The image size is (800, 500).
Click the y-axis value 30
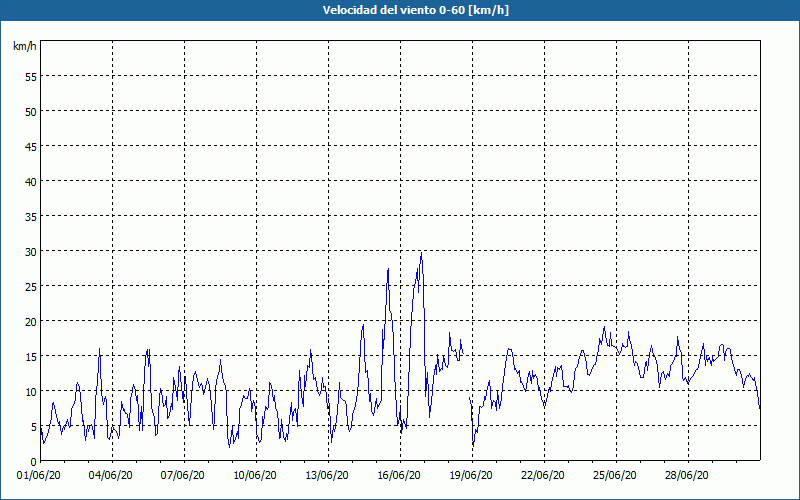pyautogui.click(x=31, y=252)
